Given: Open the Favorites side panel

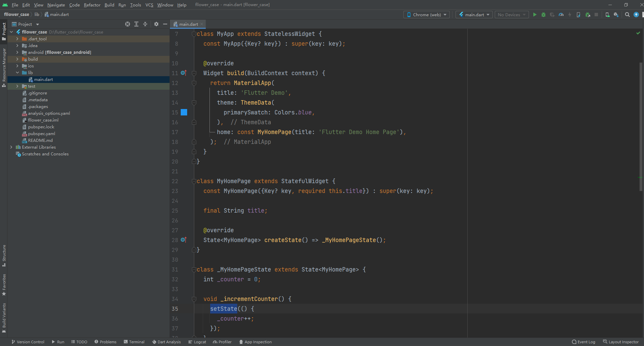Looking at the screenshot, I should tap(4, 284).
